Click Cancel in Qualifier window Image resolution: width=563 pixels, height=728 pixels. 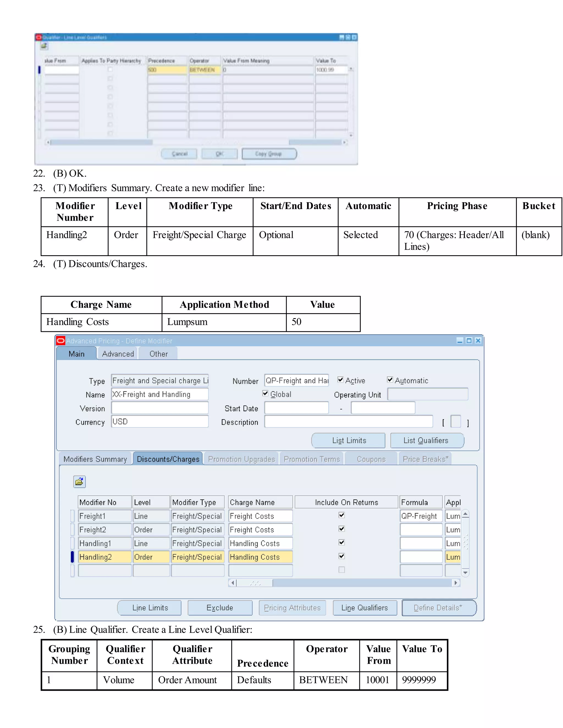tap(180, 154)
